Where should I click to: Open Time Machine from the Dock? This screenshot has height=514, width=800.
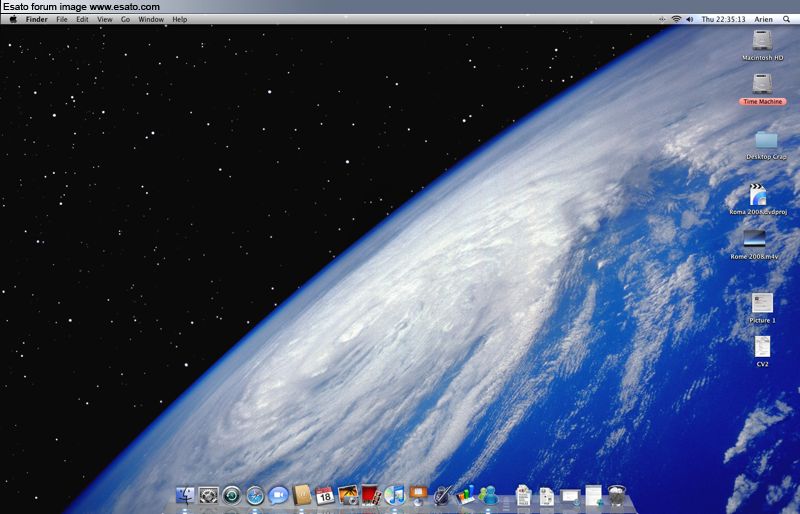[x=232, y=495]
